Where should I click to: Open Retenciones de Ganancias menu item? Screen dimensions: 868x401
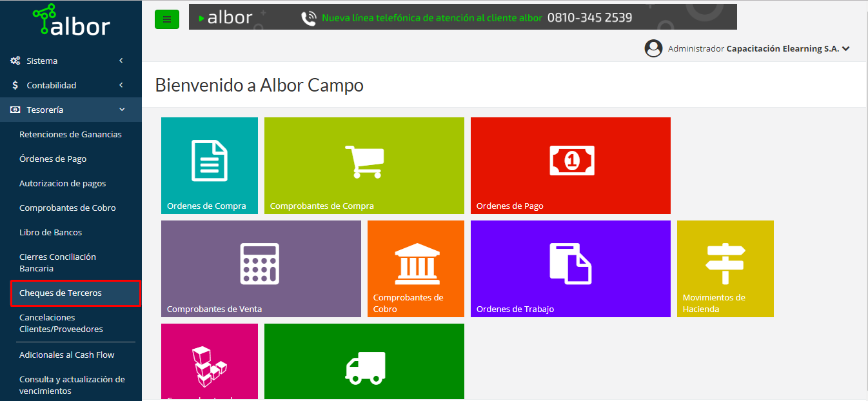click(x=71, y=134)
